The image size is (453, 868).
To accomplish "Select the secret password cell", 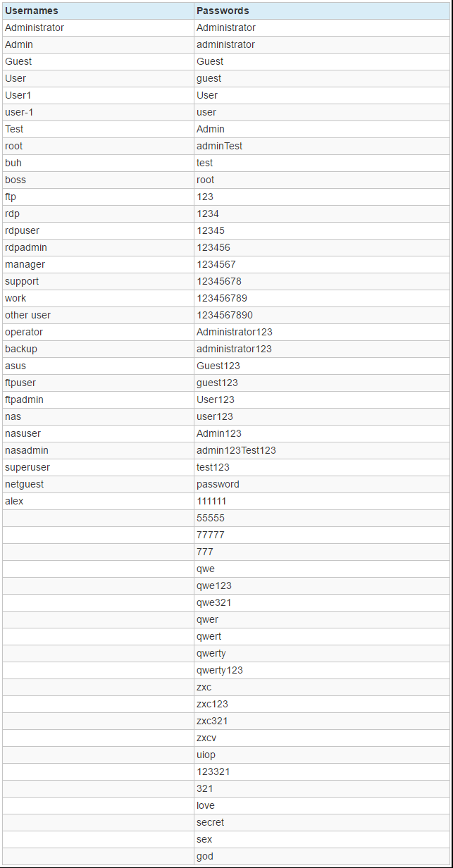I will point(211,822).
